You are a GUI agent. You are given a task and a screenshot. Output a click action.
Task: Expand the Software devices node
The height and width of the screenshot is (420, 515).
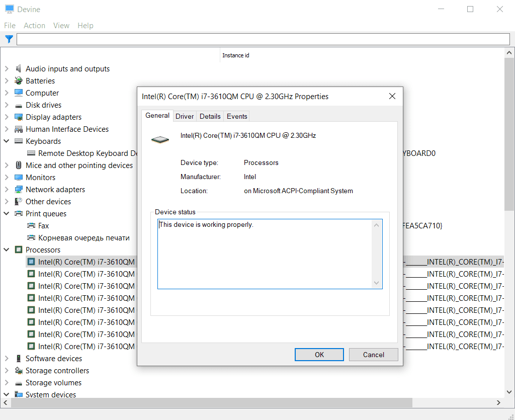(x=6, y=359)
